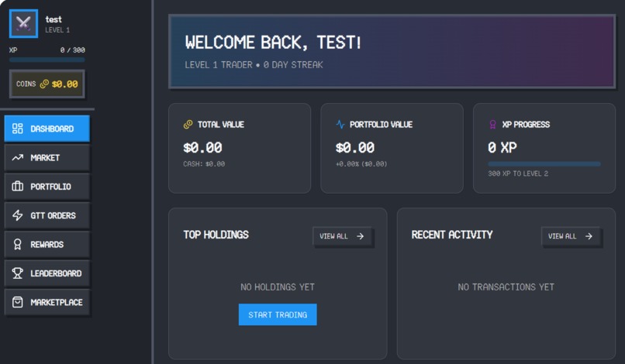Viewport: 625px width, 364px height.
Task: Click 'LEVEL 1 TRADER • 0 DAY STREAK' text
Action: pos(254,65)
